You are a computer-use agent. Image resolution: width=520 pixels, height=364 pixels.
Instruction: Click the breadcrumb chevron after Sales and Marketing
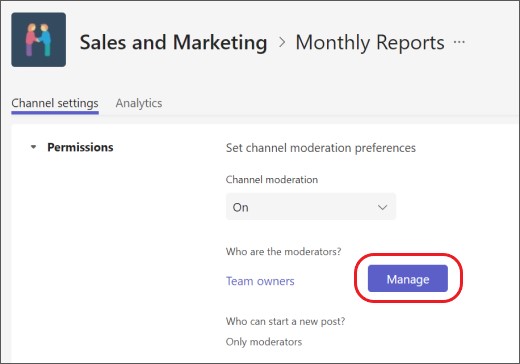282,42
